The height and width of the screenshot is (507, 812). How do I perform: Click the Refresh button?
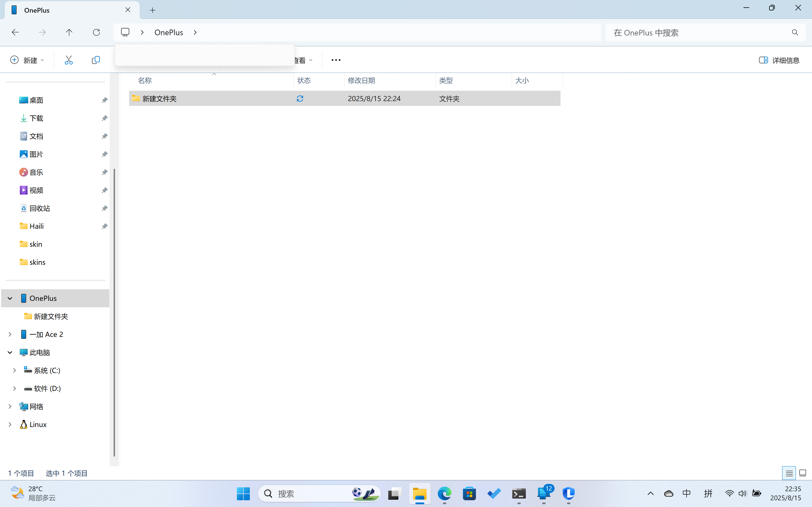point(96,32)
